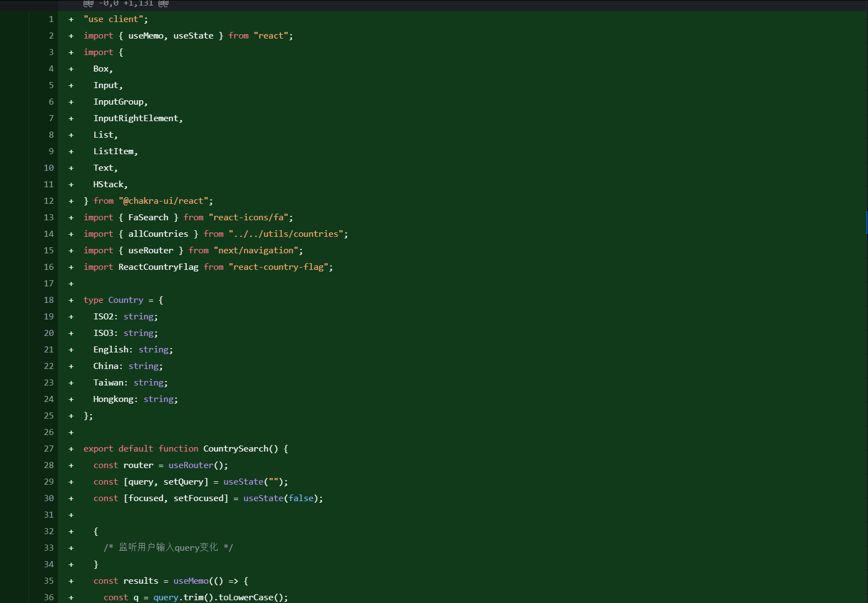Click the plus marker on line 31

pos(71,515)
